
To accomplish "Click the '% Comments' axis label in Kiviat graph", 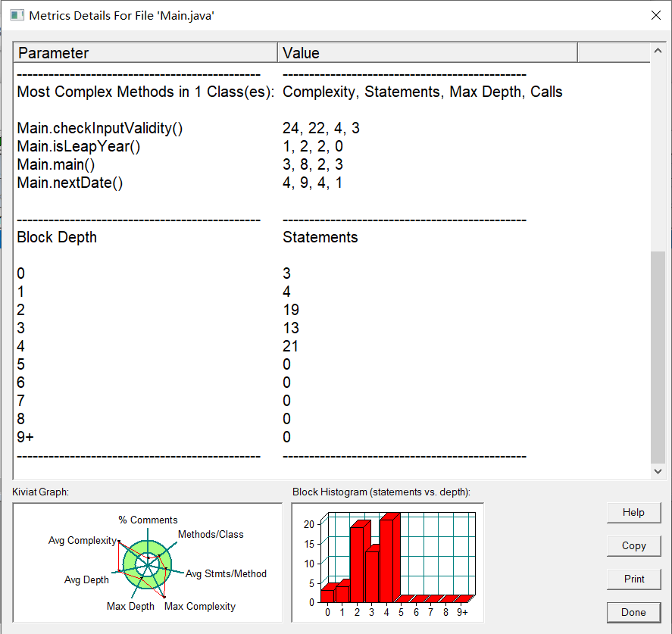I will pyautogui.click(x=148, y=520).
